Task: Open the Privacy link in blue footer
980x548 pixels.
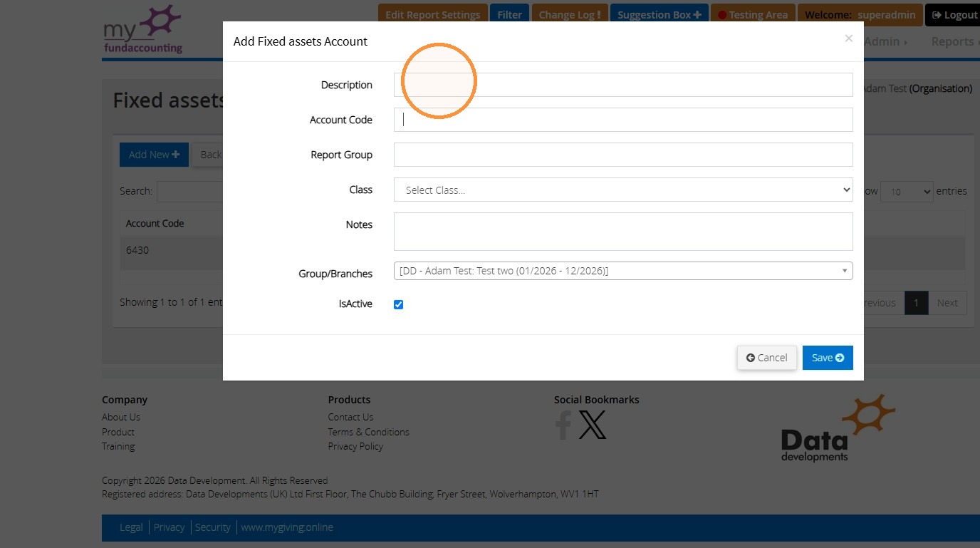Action: [x=169, y=527]
